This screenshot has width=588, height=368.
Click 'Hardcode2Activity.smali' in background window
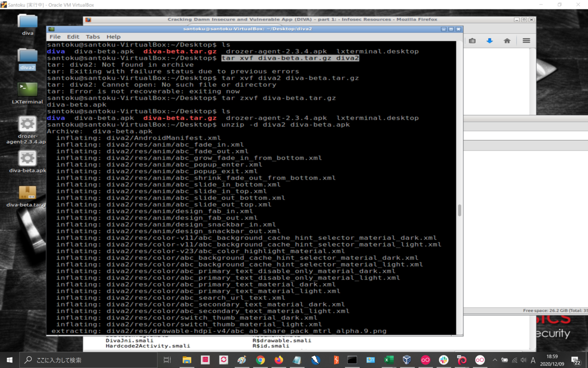click(x=148, y=346)
